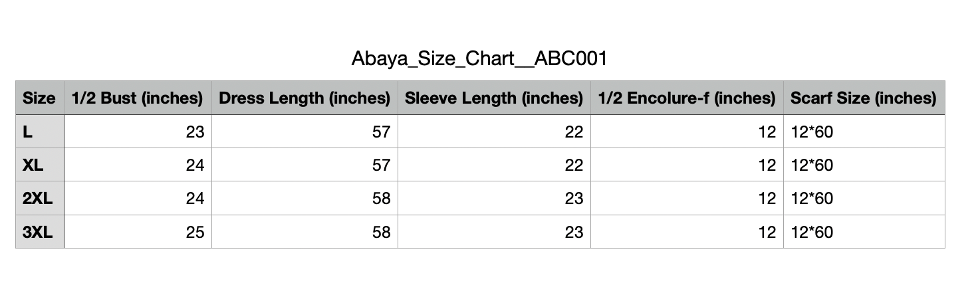Select sleeve length 23 in 3XL row

(x=494, y=231)
